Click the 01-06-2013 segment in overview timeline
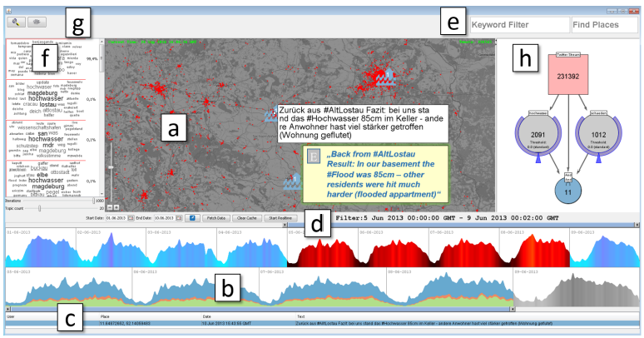 click(x=41, y=249)
